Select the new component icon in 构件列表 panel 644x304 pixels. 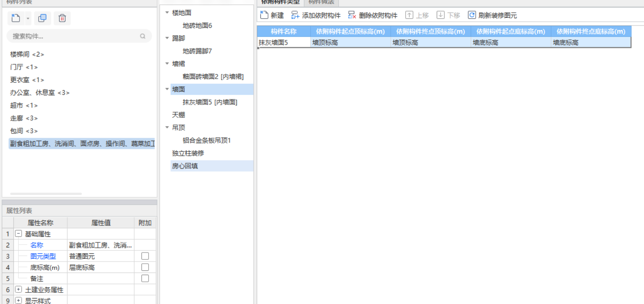point(14,18)
